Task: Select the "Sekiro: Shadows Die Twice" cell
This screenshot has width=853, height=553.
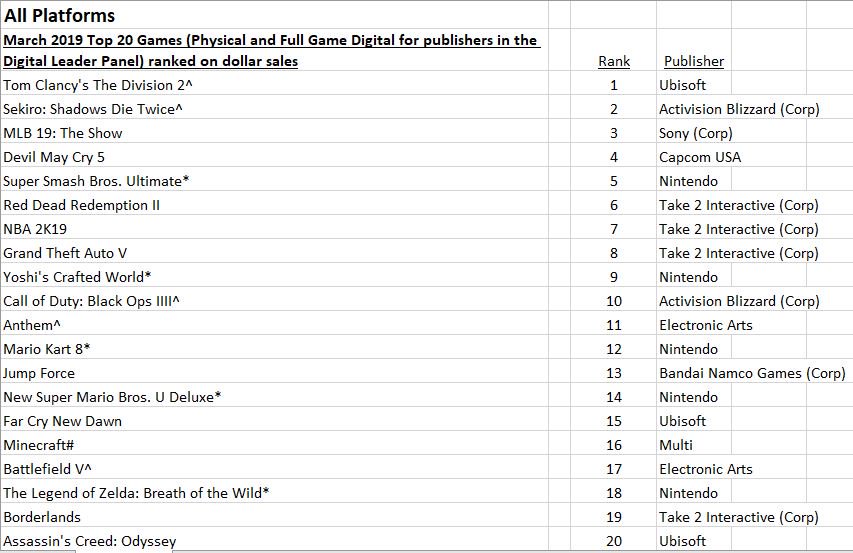Action: click(x=90, y=109)
